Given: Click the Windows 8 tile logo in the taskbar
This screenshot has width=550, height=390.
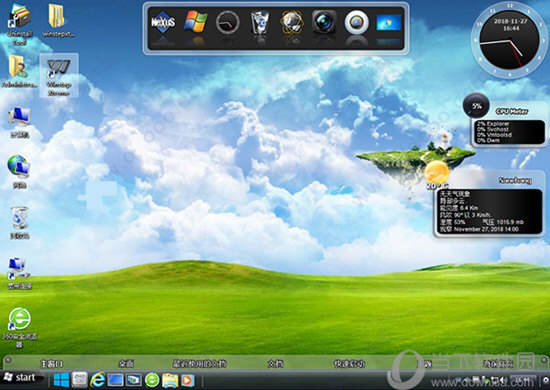Looking at the screenshot, I should (x=61, y=380).
